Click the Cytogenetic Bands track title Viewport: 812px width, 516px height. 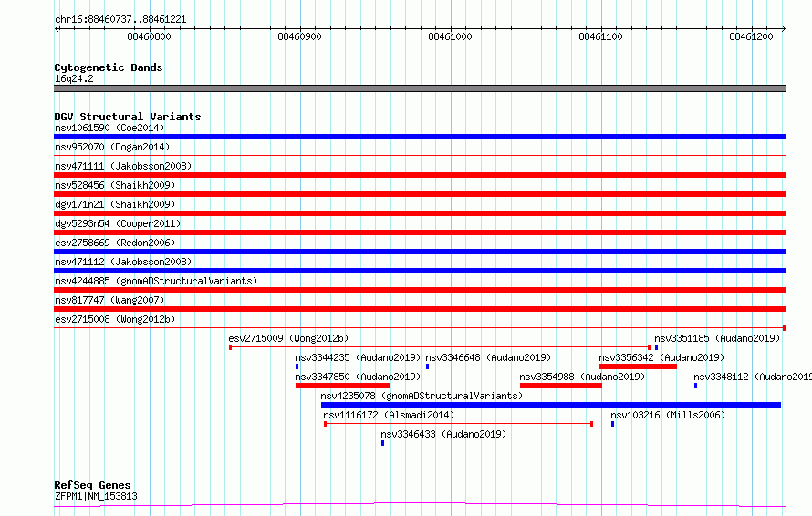point(109,67)
